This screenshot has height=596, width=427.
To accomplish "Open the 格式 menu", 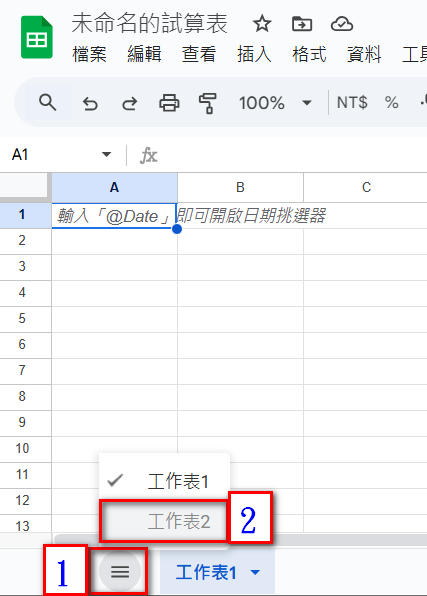I will pos(309,54).
